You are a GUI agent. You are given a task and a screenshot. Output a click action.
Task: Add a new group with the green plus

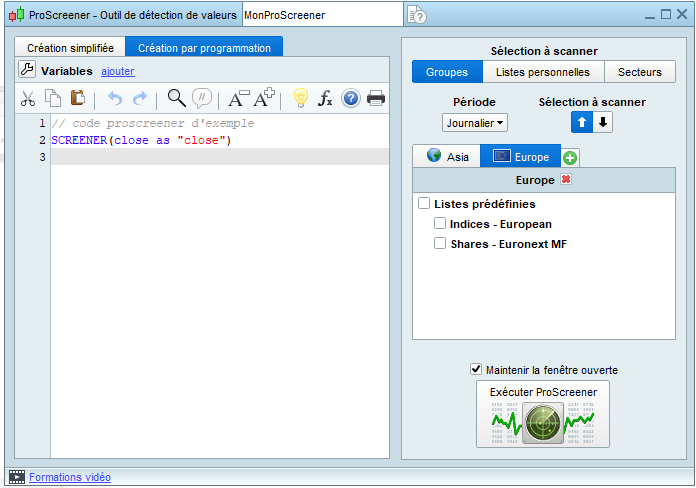[x=570, y=158]
